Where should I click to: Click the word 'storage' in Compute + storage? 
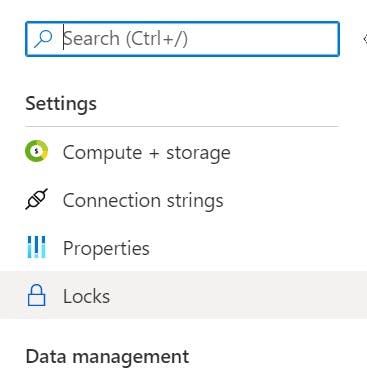tap(198, 153)
